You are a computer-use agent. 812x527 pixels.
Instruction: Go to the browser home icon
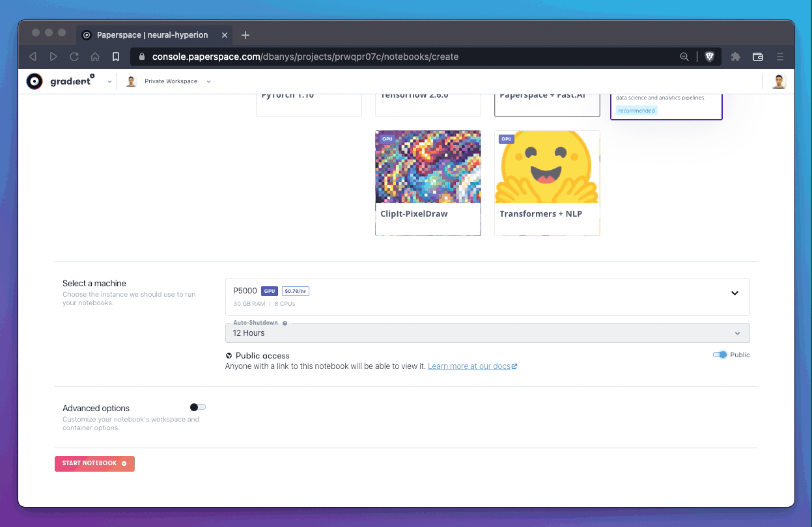tap(95, 57)
